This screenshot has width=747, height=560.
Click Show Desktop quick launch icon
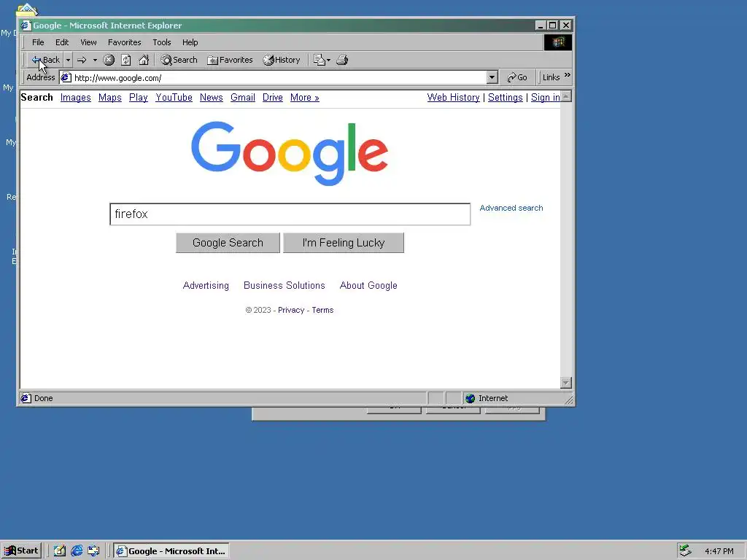pos(60,551)
